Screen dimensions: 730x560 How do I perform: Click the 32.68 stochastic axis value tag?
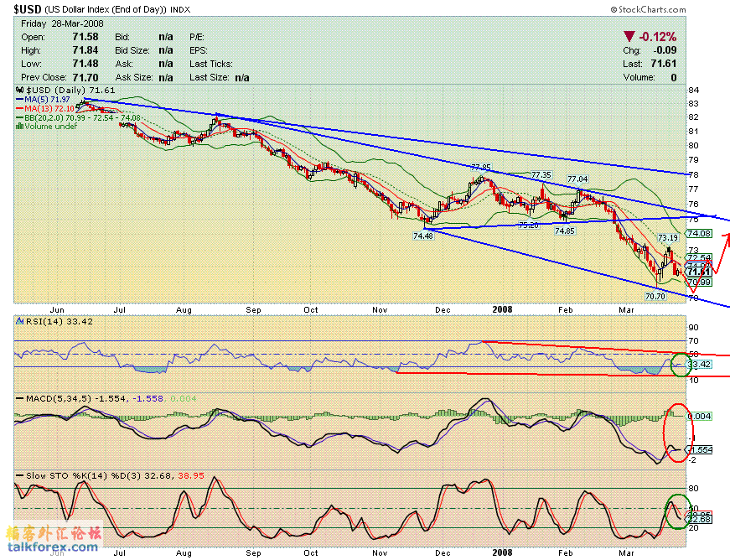[699, 520]
